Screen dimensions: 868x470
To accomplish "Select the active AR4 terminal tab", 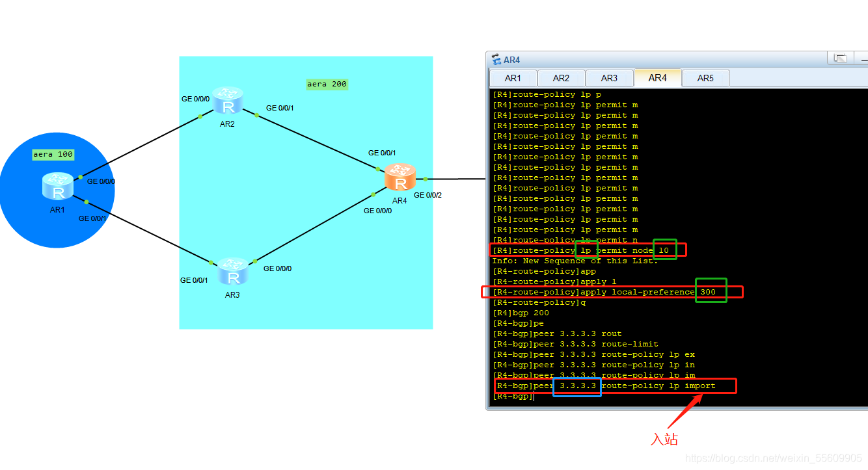I will [x=658, y=77].
